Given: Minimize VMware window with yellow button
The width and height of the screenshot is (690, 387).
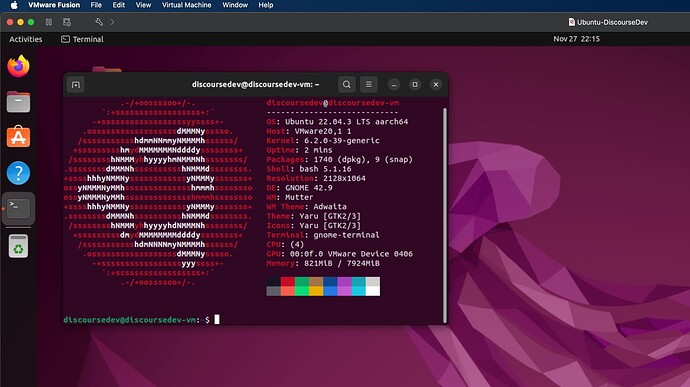Looking at the screenshot, I should click(20, 22).
